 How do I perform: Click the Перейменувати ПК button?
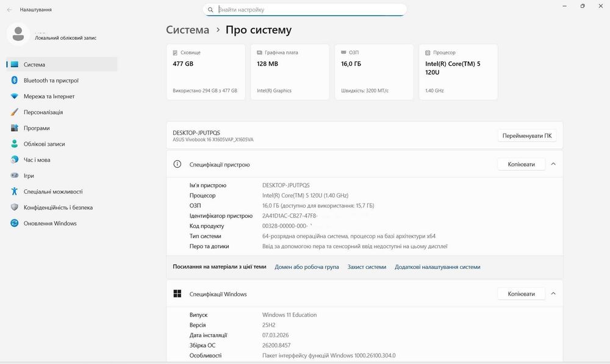(527, 136)
